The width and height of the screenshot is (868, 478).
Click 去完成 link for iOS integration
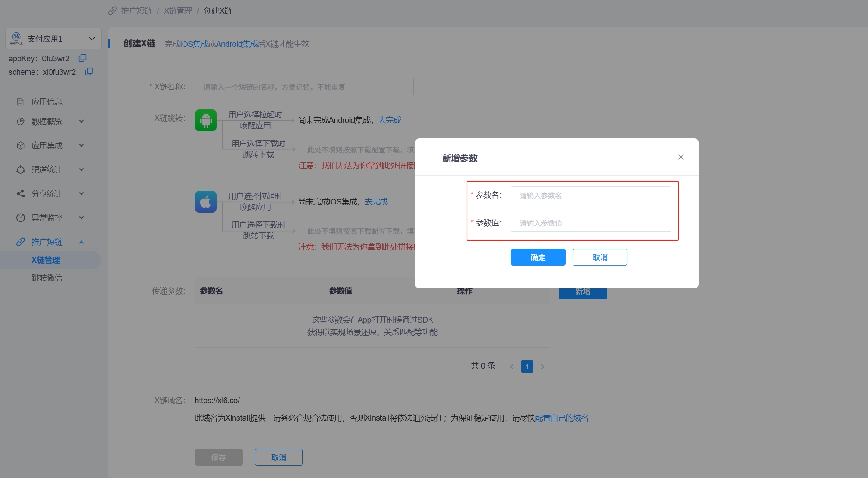coord(376,202)
